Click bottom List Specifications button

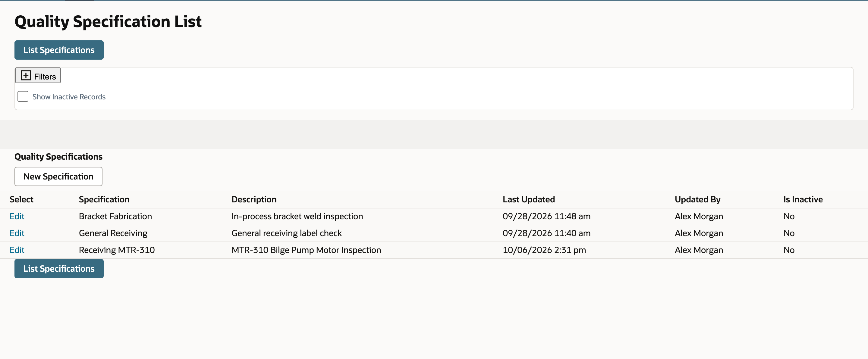[x=59, y=269]
